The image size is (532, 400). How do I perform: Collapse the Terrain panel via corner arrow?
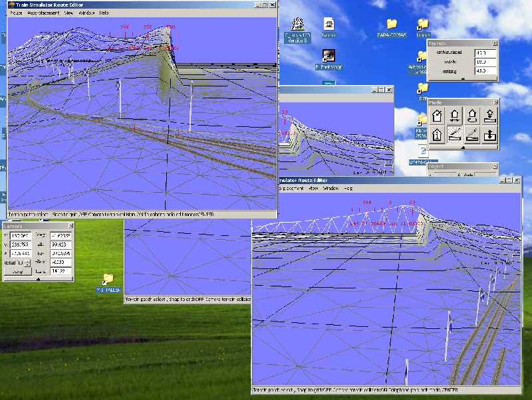(x=495, y=43)
